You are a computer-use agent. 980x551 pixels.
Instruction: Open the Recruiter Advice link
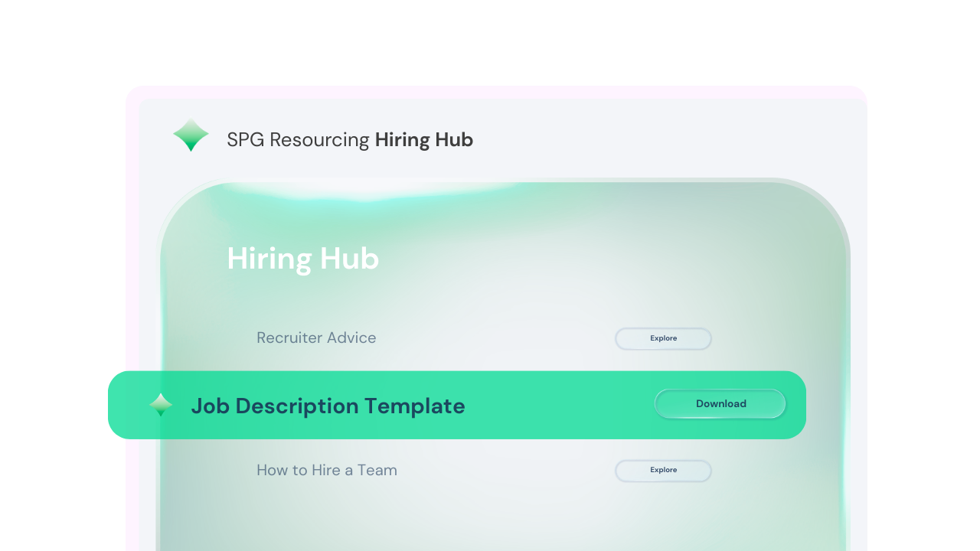point(316,337)
